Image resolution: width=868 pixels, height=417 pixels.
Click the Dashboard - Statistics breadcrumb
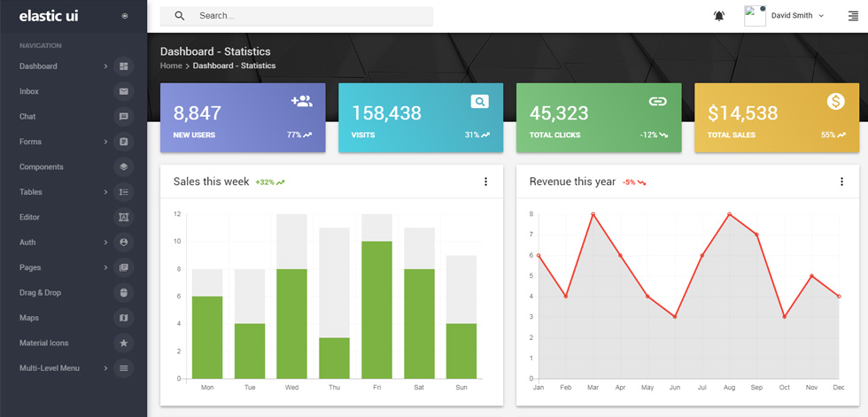pyautogui.click(x=234, y=66)
